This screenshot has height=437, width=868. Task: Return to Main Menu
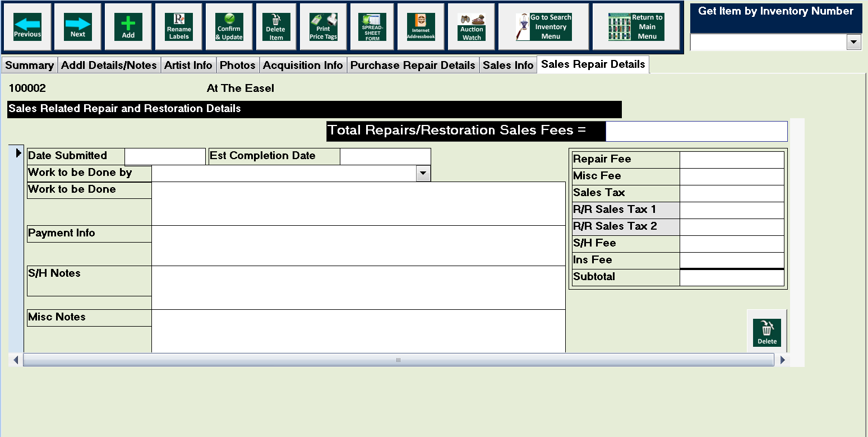(636, 27)
